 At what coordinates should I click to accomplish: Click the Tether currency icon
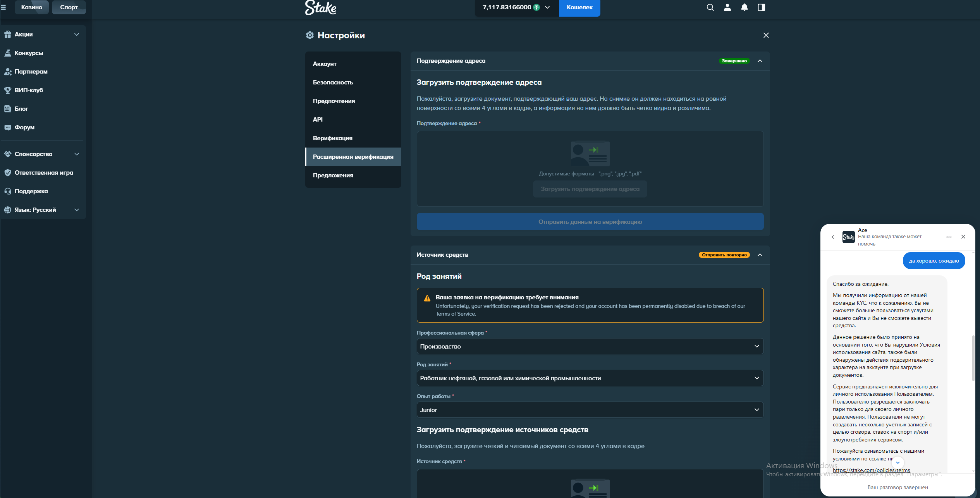pos(536,7)
